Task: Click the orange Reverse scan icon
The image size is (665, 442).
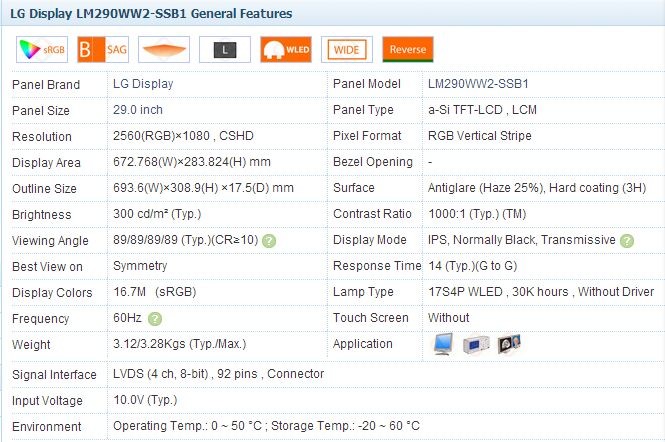Action: click(x=408, y=50)
